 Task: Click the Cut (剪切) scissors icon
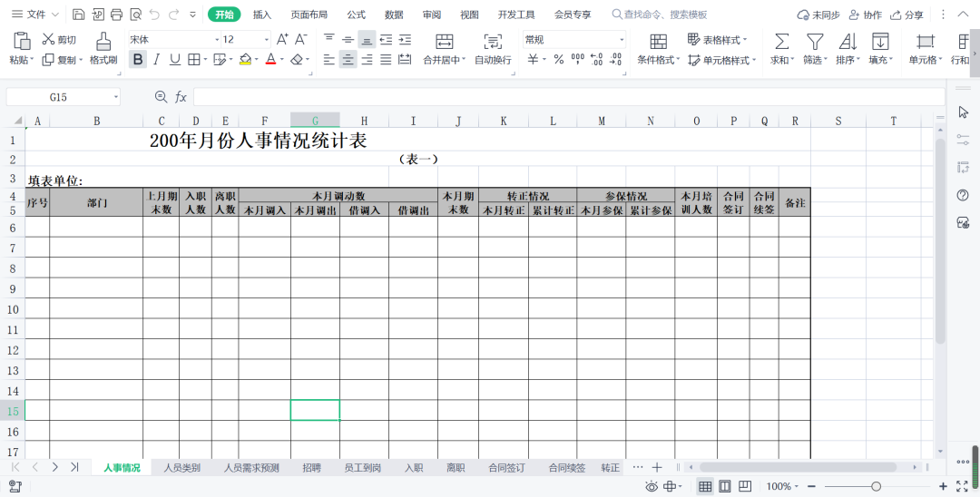(x=48, y=39)
